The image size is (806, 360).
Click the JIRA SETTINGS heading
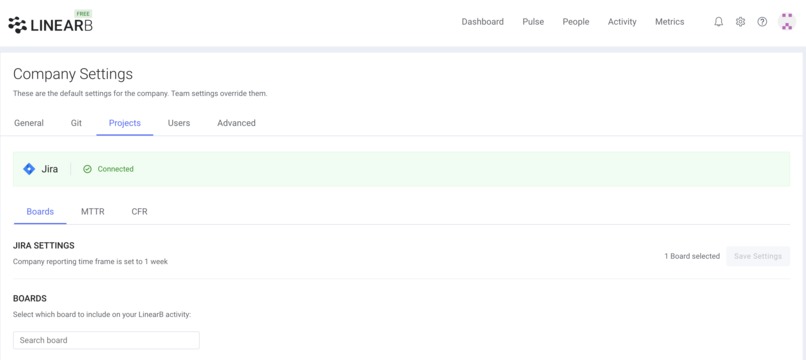tap(44, 245)
